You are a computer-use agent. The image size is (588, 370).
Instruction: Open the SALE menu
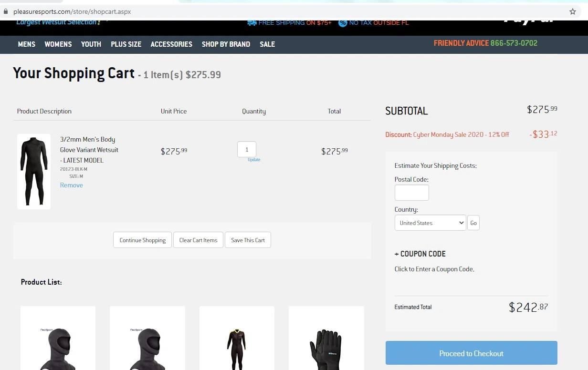(x=267, y=44)
